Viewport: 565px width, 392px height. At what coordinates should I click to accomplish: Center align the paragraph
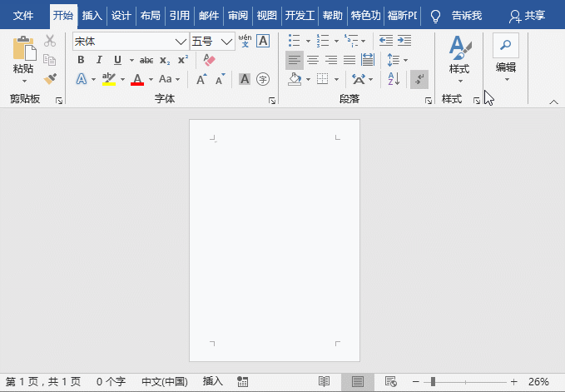tap(313, 60)
